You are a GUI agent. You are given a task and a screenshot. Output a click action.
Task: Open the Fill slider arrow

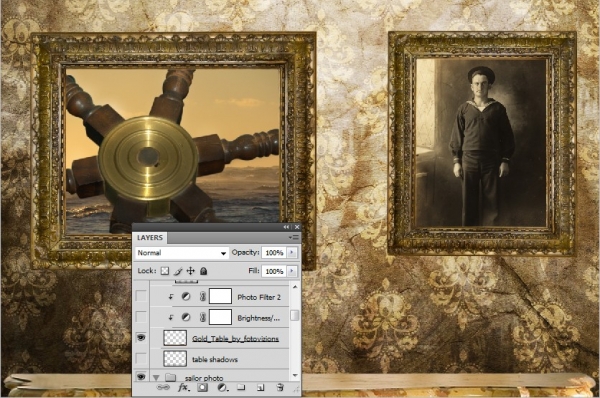[x=292, y=271]
